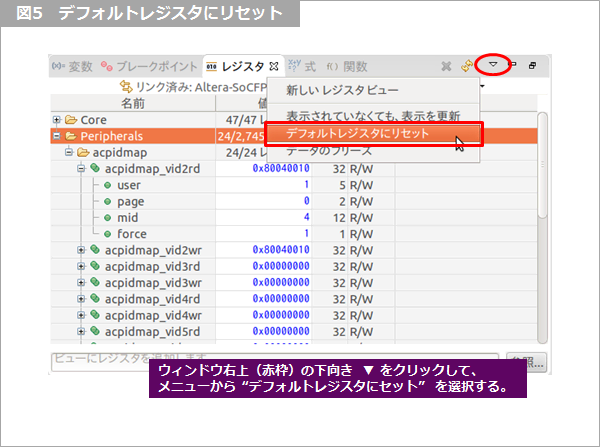This screenshot has width=600, height=447.
Task: Expand the Core register group
Action: [58, 119]
